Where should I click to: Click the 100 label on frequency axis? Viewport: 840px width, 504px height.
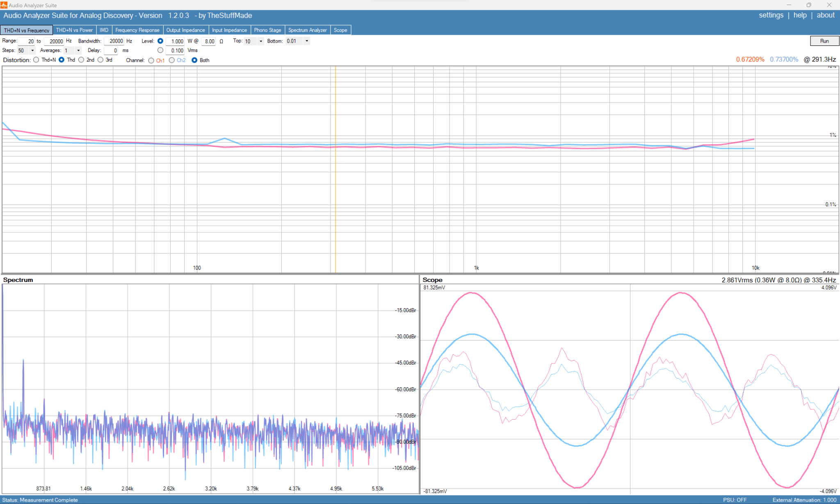pos(197,268)
